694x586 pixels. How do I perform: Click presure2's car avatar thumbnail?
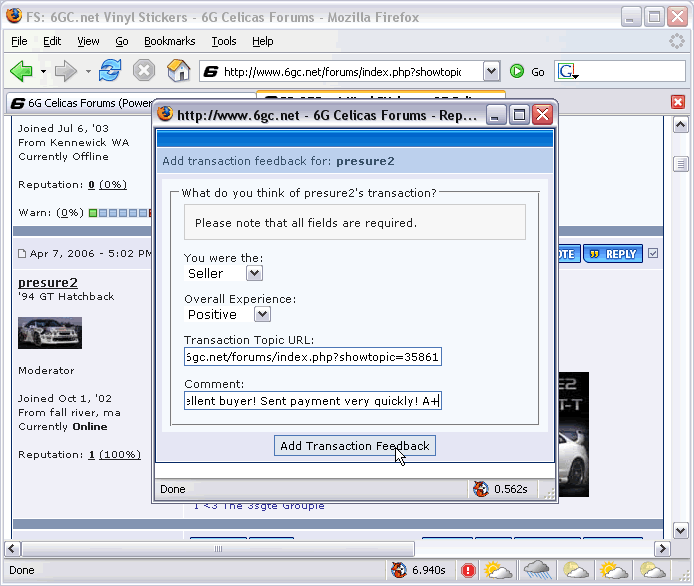coord(50,333)
